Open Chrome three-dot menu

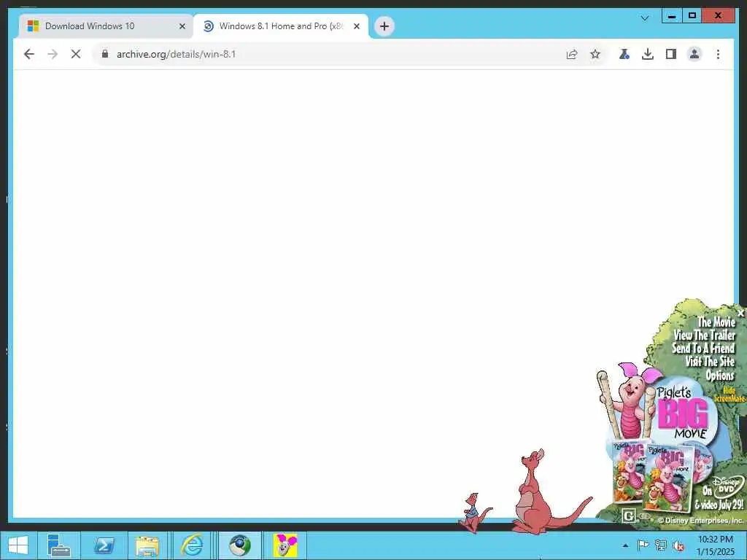718,54
